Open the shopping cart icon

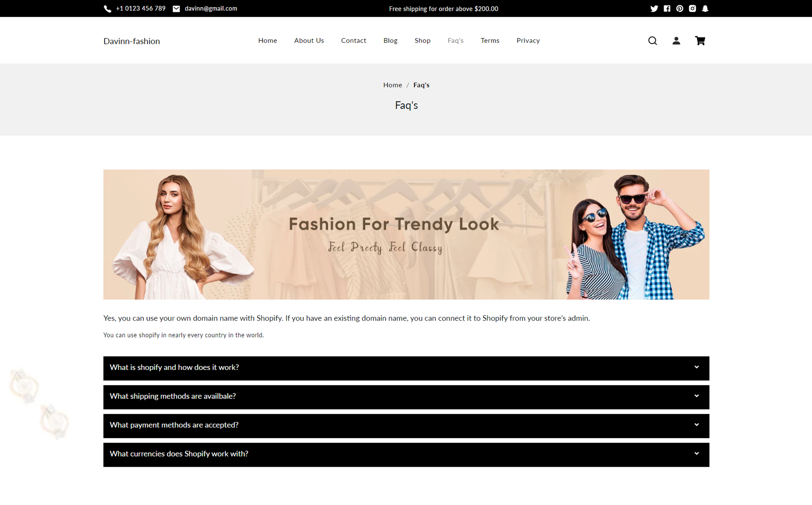click(700, 41)
